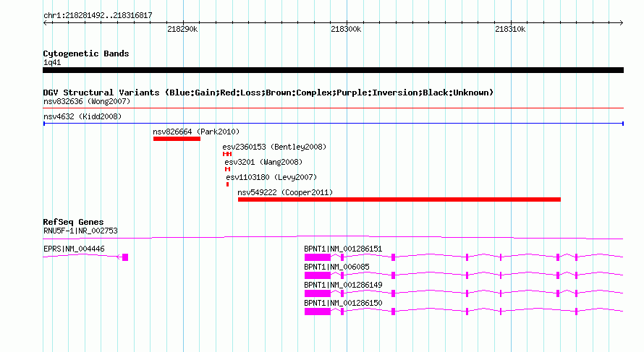Viewport: 644px width, 352px height.
Task: Click the RNU5F-1|NR_002753 gene label
Action: [80, 231]
